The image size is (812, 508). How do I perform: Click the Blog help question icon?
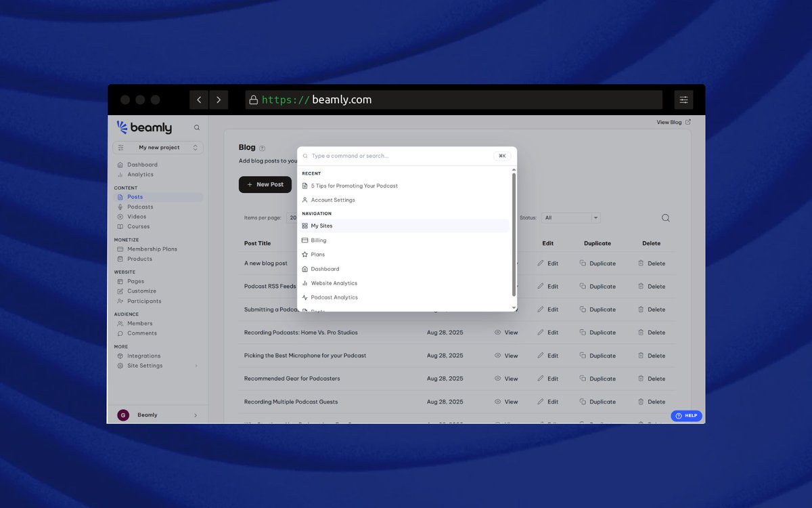coord(262,148)
